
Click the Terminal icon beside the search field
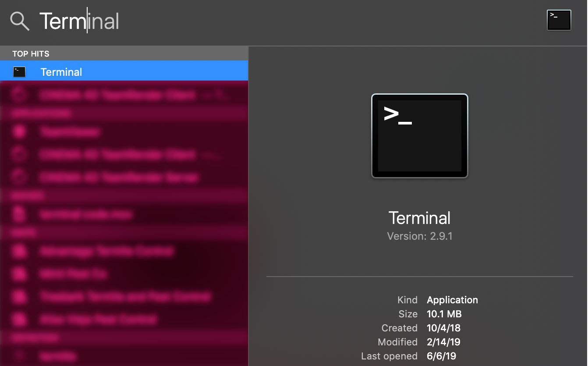[x=559, y=20]
